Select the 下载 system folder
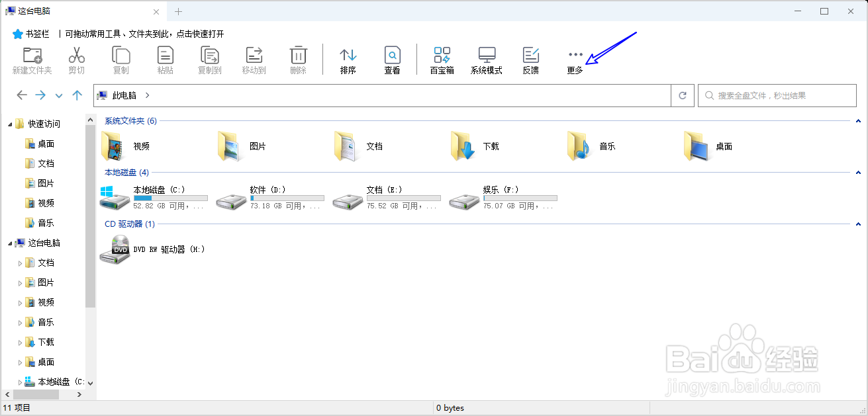The width and height of the screenshot is (868, 416). click(x=475, y=146)
